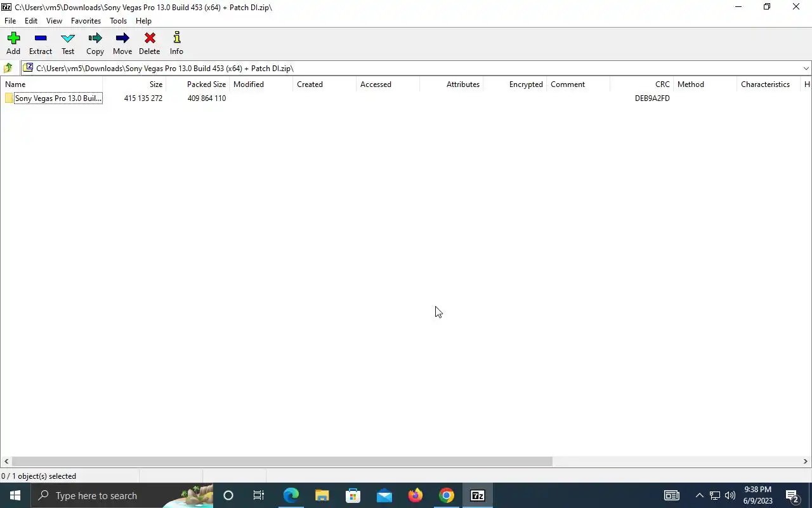The height and width of the screenshot is (508, 812).
Task: Open Microsoft Store from the taskbar
Action: coord(353,495)
